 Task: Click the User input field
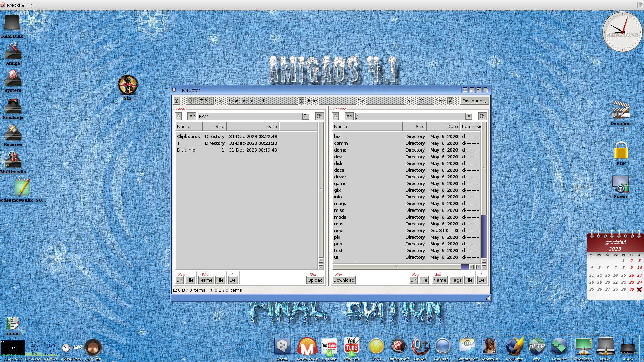tap(337, 101)
